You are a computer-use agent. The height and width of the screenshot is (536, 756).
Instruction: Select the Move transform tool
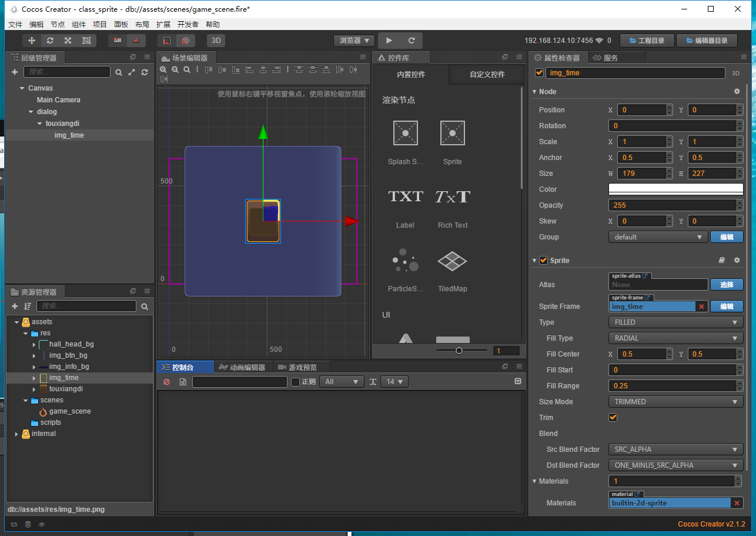pyautogui.click(x=32, y=40)
